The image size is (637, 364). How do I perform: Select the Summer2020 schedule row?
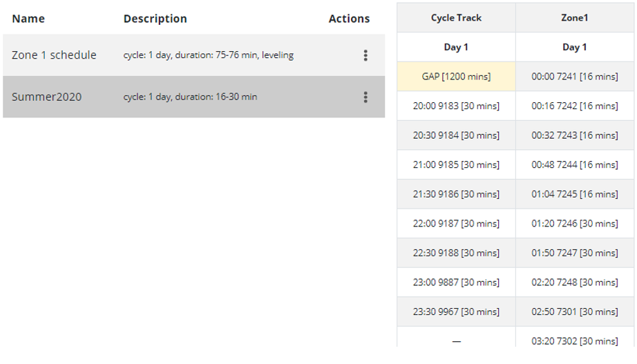tap(193, 97)
